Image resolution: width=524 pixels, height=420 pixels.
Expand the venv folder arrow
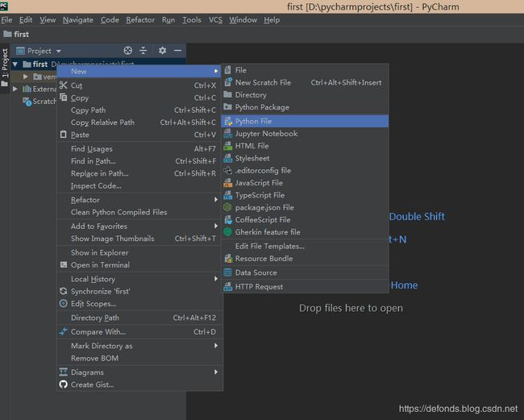click(x=26, y=77)
